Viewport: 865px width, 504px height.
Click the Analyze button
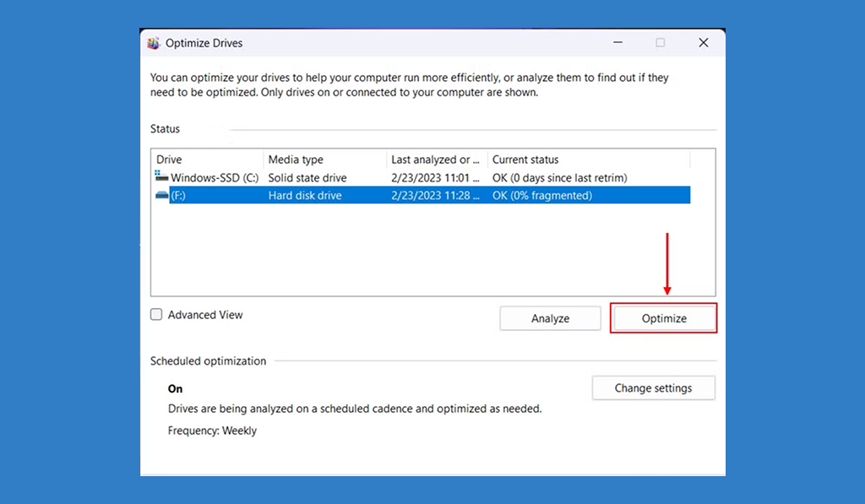[x=550, y=318]
